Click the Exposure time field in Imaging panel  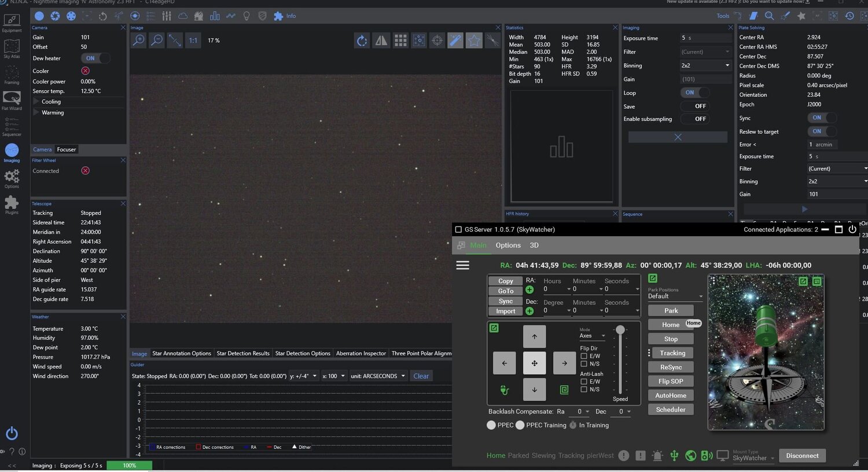705,38
